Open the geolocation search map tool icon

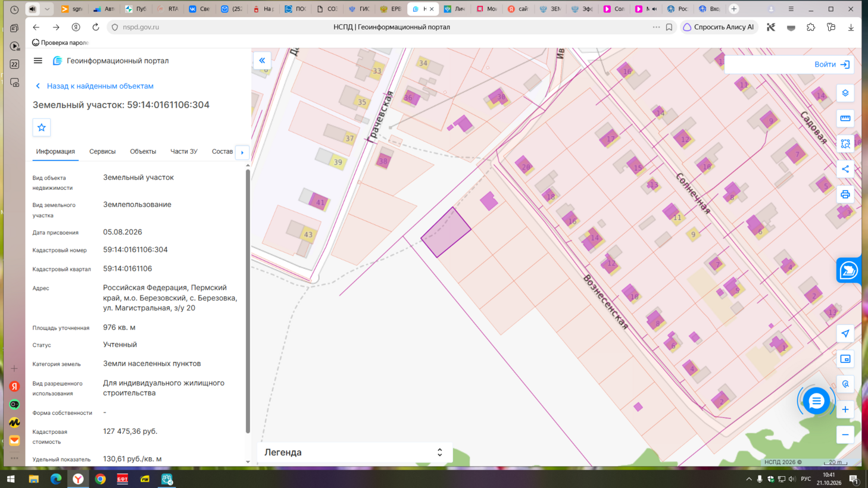[845, 384]
